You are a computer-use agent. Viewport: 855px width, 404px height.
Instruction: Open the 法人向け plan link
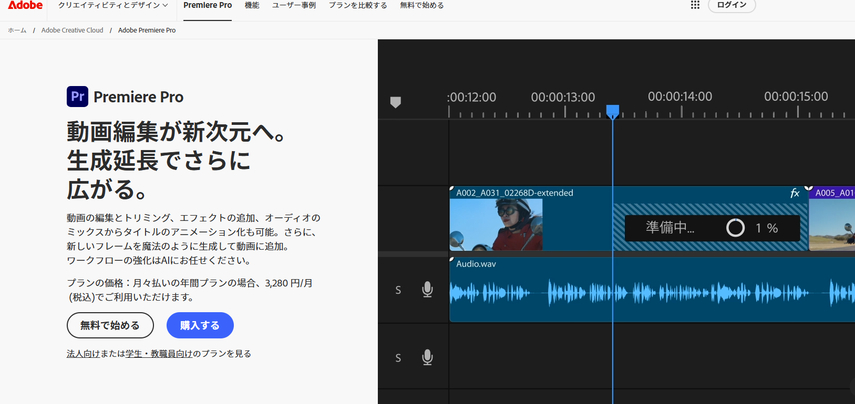(x=83, y=354)
